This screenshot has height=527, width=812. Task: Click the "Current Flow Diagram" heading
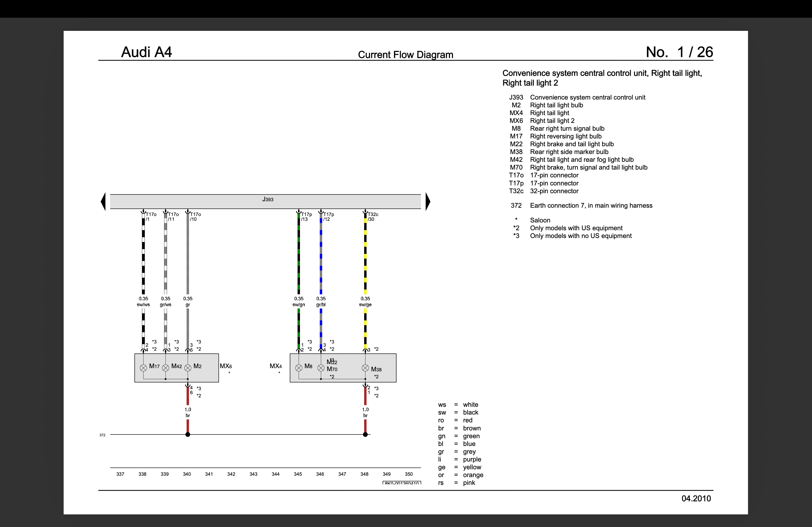pyautogui.click(x=406, y=54)
